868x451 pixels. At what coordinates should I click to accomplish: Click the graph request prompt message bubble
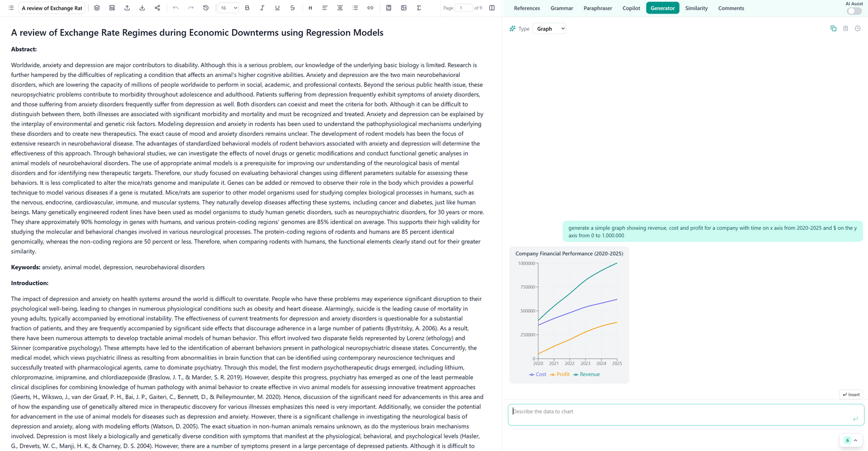(x=712, y=231)
